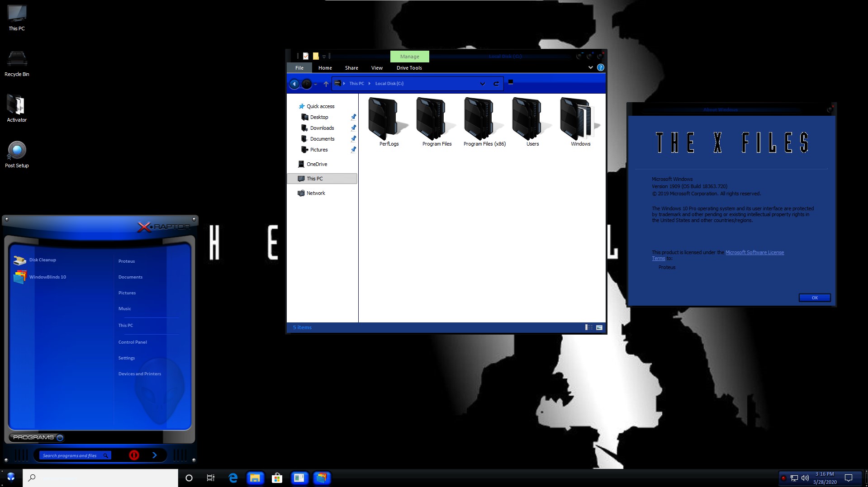Screen dimensions: 868x487
Task: Click Search programs and files field
Action: 75,455
